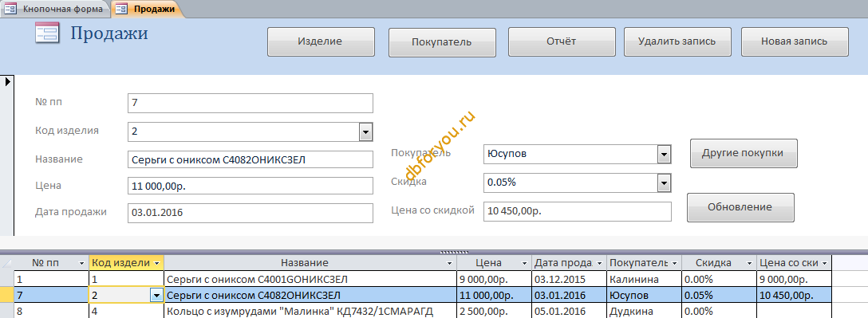This screenshot has height=318, width=868.
Task: Open the Покупатель dropdown arrow
Action: tap(664, 155)
